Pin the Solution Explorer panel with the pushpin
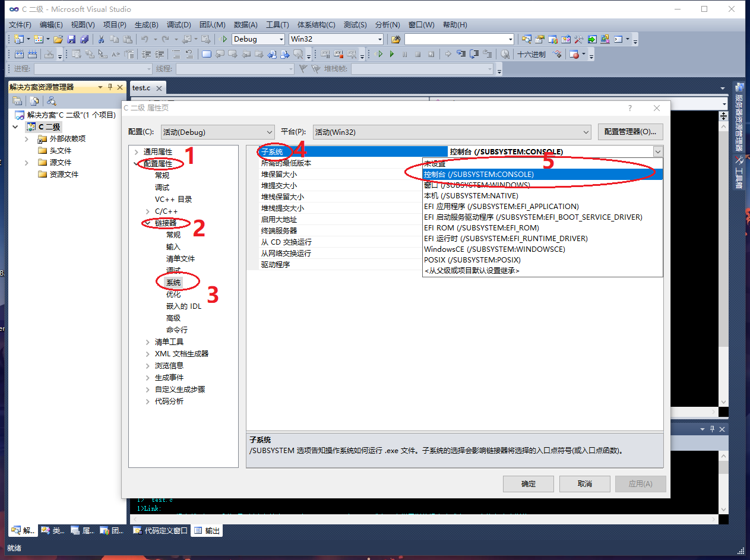The image size is (750, 560). [110, 87]
